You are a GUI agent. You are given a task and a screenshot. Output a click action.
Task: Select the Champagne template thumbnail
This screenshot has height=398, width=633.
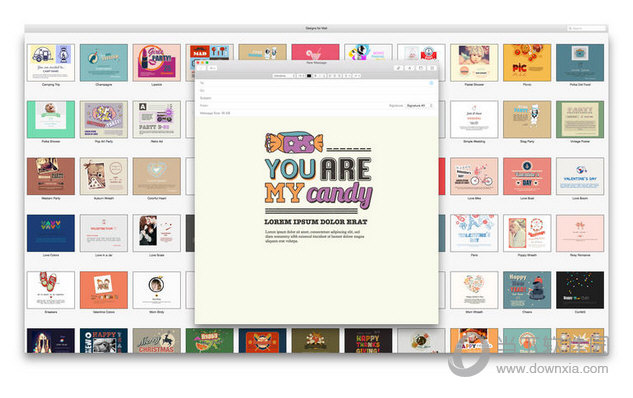point(104,63)
